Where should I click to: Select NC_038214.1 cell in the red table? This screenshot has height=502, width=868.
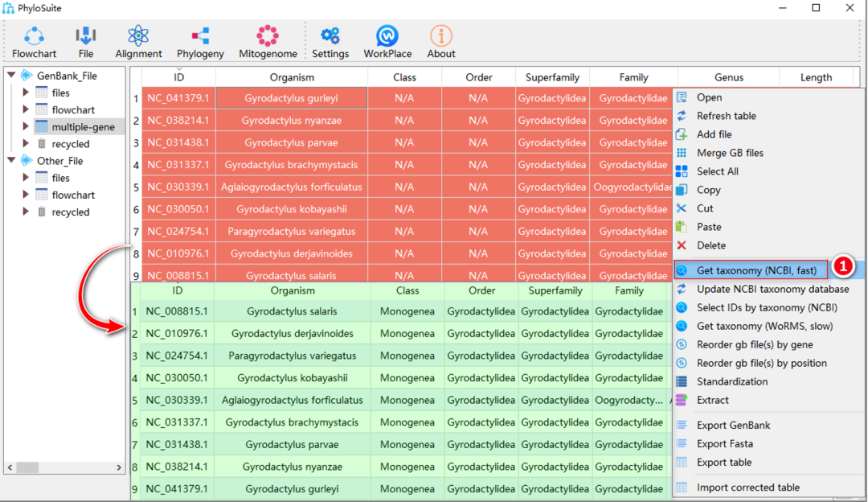178,120
